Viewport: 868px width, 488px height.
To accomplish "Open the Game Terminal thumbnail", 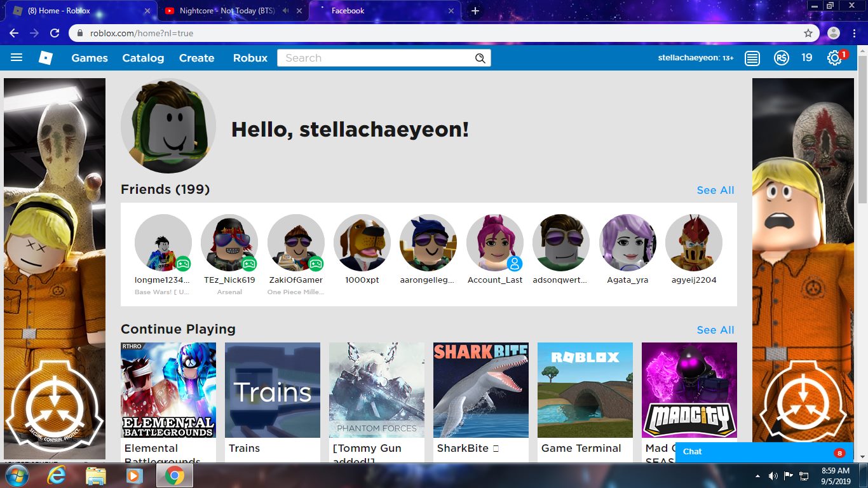I will [585, 390].
